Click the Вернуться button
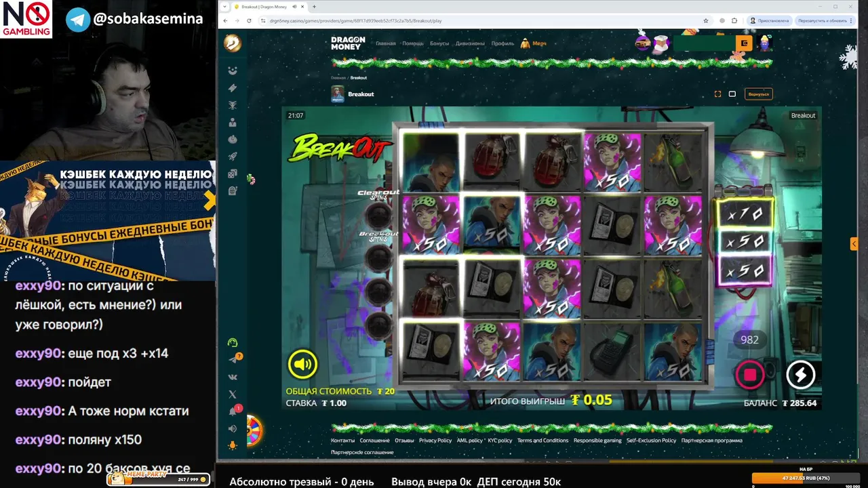The height and width of the screenshot is (488, 868). tap(758, 94)
